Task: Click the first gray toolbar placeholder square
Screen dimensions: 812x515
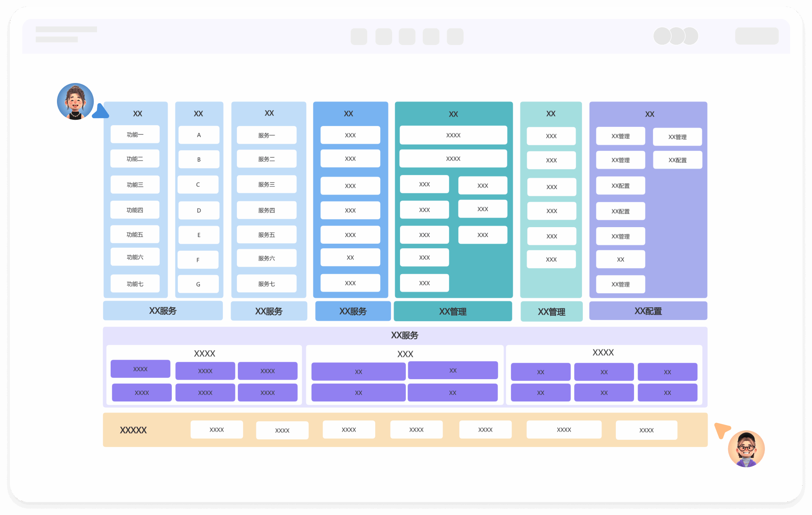Action: 359,37
